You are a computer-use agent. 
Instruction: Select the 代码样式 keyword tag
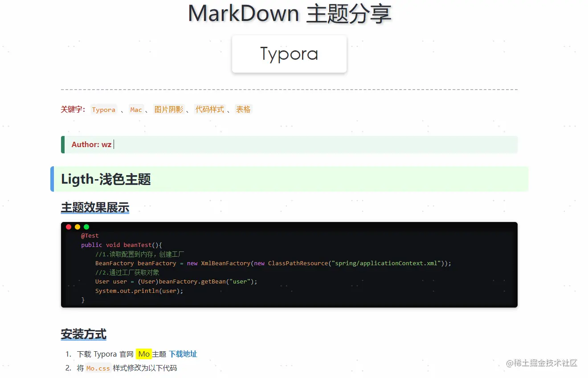coord(210,110)
